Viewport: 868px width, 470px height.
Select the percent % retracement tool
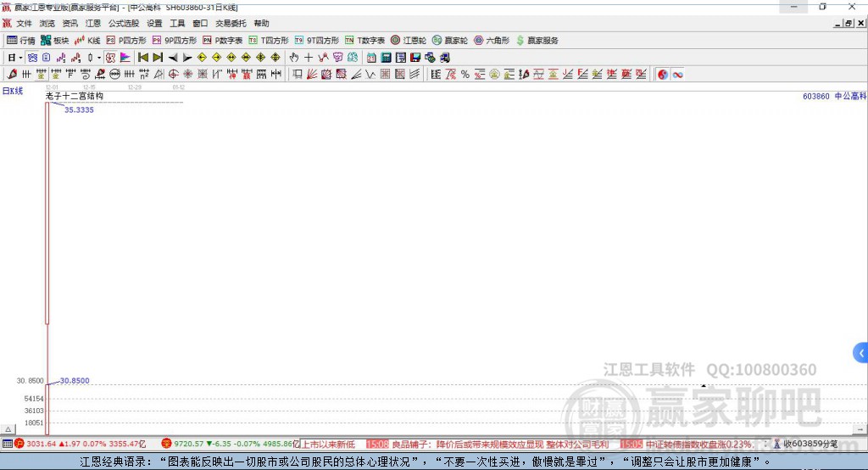(465, 75)
